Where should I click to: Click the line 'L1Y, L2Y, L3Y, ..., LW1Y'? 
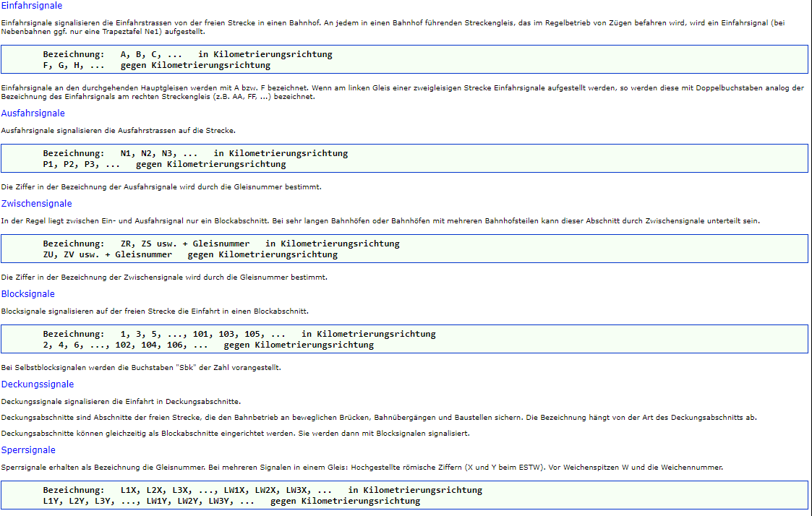point(231,501)
